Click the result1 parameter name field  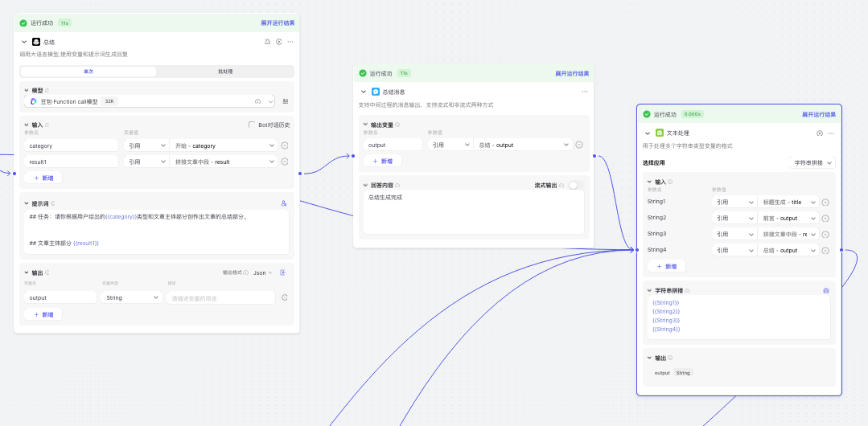click(x=72, y=162)
